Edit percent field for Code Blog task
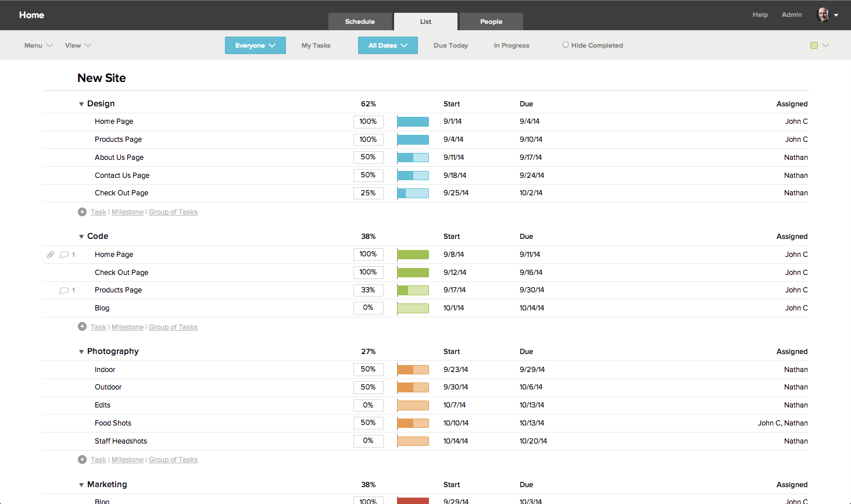The height and width of the screenshot is (504, 851). [x=369, y=308]
